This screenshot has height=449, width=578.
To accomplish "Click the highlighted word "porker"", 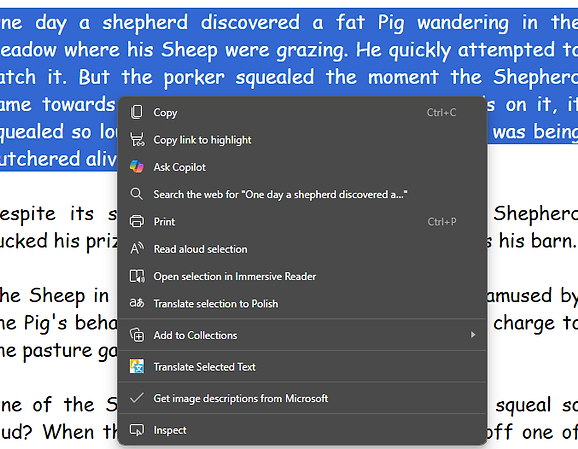I will click(194, 79).
